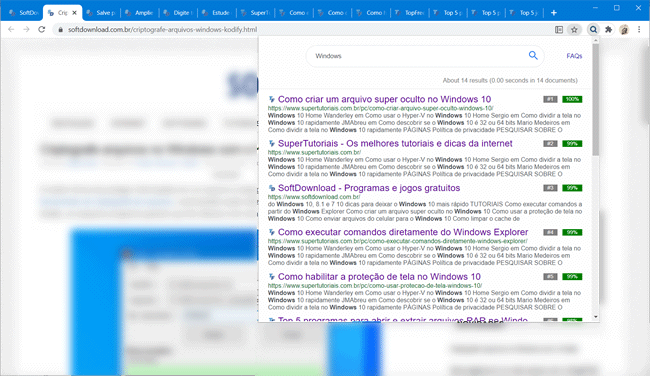Open SoftDownload - Programas e jogos gratuitos result
Image resolution: width=650 pixels, height=376 pixels.
(369, 188)
